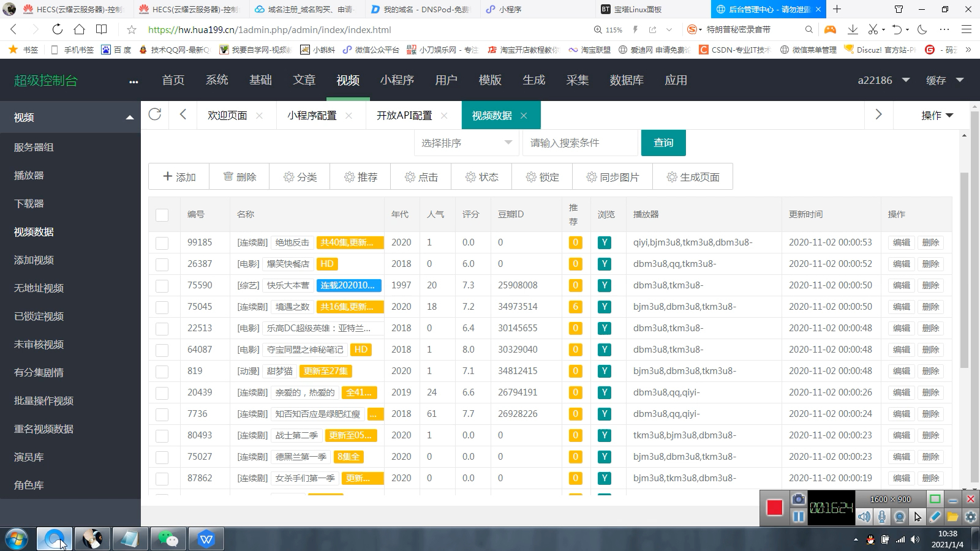Viewport: 980px width, 551px height.
Task: Open the 操作 dropdown beside the tabs
Action: tap(937, 115)
